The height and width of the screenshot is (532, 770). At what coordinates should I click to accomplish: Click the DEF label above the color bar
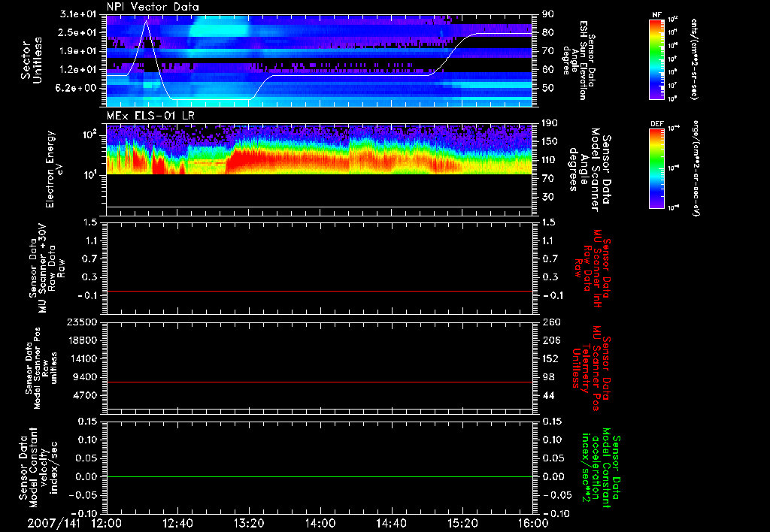[x=657, y=124]
